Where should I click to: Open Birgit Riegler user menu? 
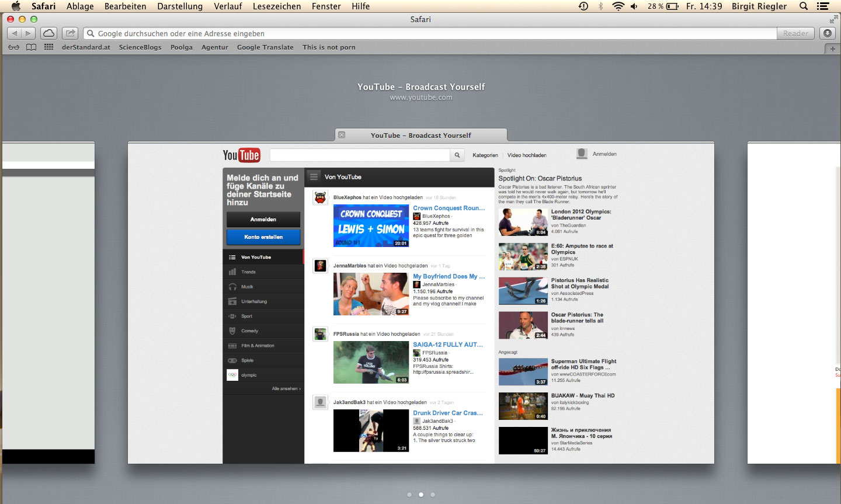pyautogui.click(x=759, y=6)
